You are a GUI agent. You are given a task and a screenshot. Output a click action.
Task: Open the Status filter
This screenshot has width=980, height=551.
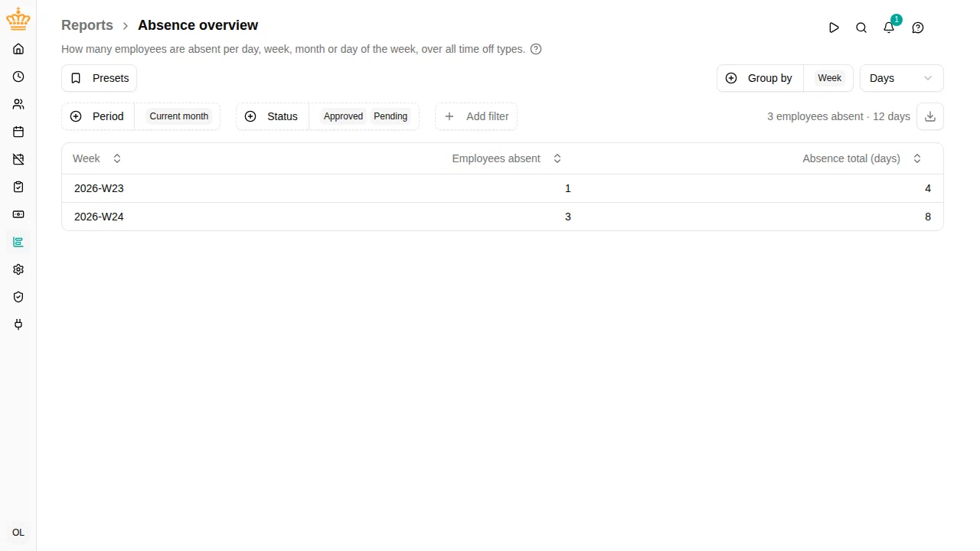click(273, 116)
